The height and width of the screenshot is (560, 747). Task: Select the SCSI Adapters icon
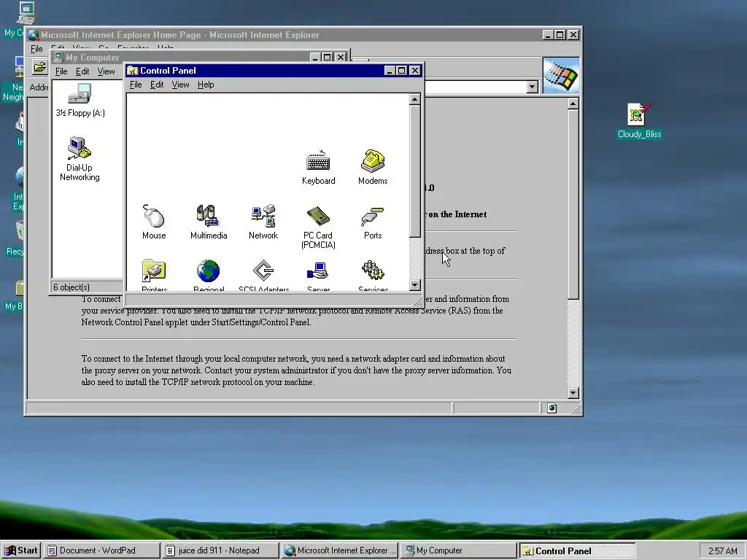263,275
